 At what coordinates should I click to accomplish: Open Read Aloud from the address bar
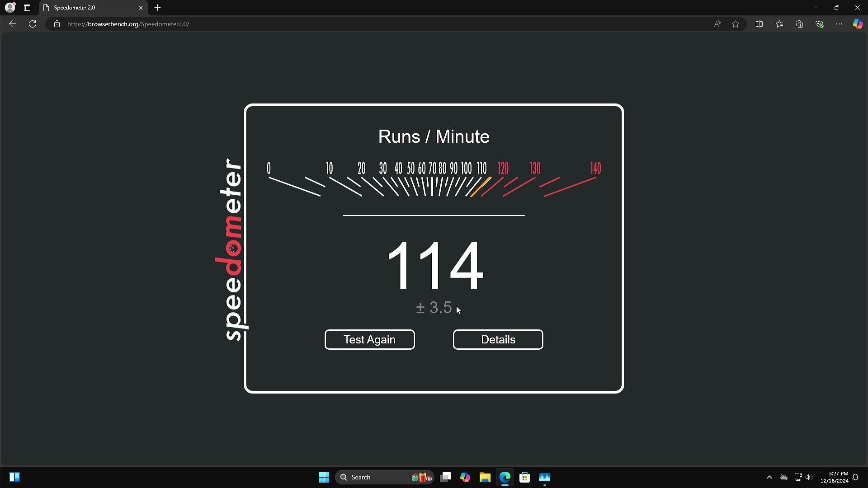[x=717, y=24]
